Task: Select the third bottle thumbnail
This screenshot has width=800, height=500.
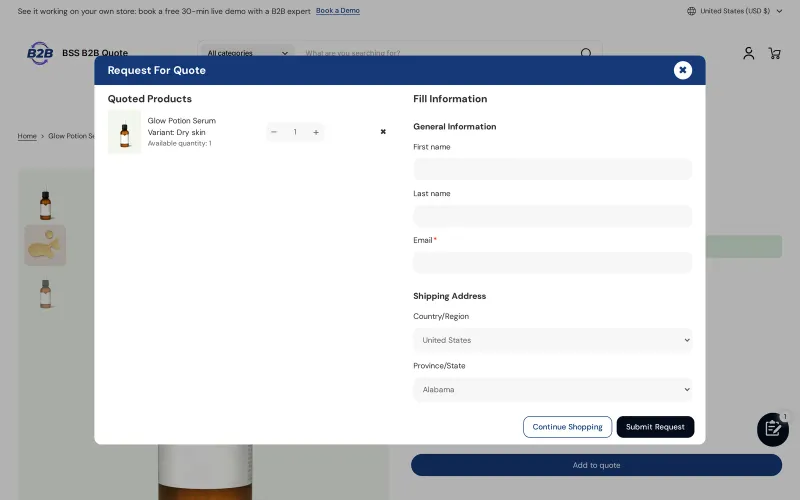Action: point(45,293)
